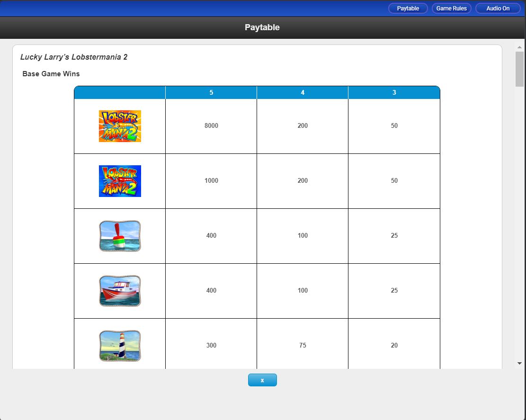The height and width of the screenshot is (420, 526).
Task: Click the 8000 payout cell
Action: click(211, 126)
